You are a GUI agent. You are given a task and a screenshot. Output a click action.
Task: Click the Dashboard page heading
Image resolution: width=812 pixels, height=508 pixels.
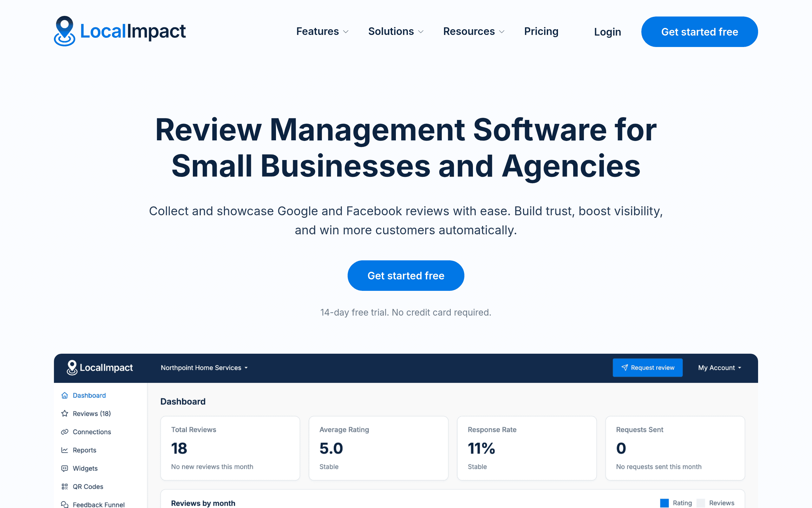tap(183, 402)
